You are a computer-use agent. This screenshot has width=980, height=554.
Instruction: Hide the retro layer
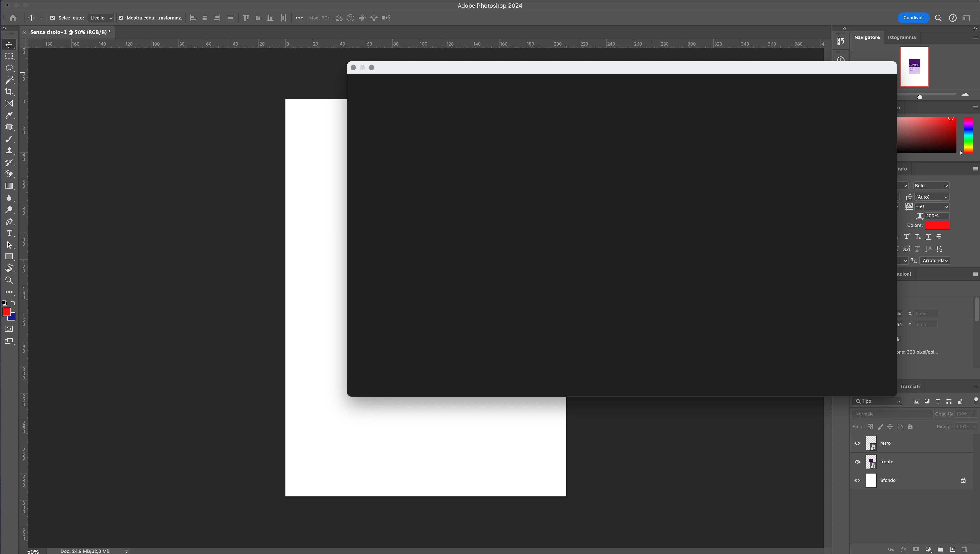857,443
